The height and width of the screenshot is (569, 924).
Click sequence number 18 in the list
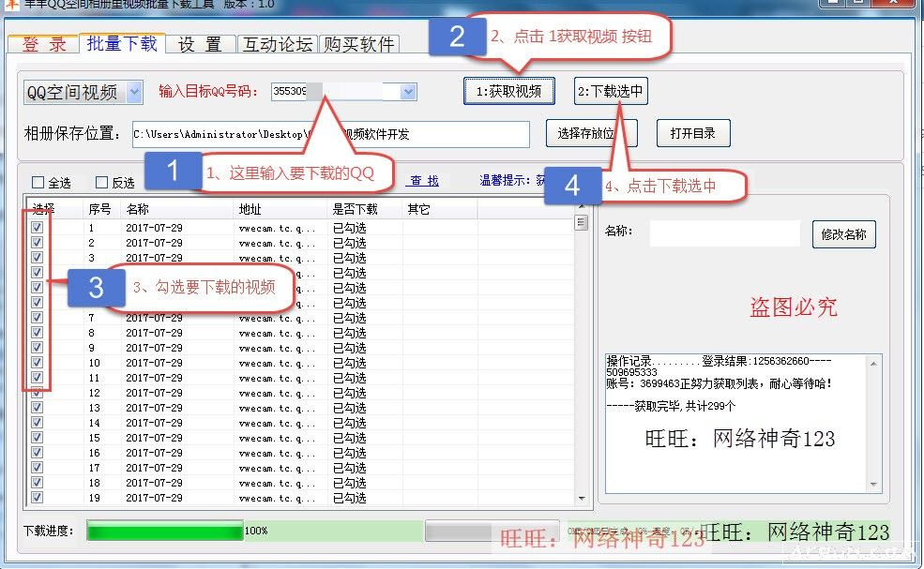click(95, 483)
